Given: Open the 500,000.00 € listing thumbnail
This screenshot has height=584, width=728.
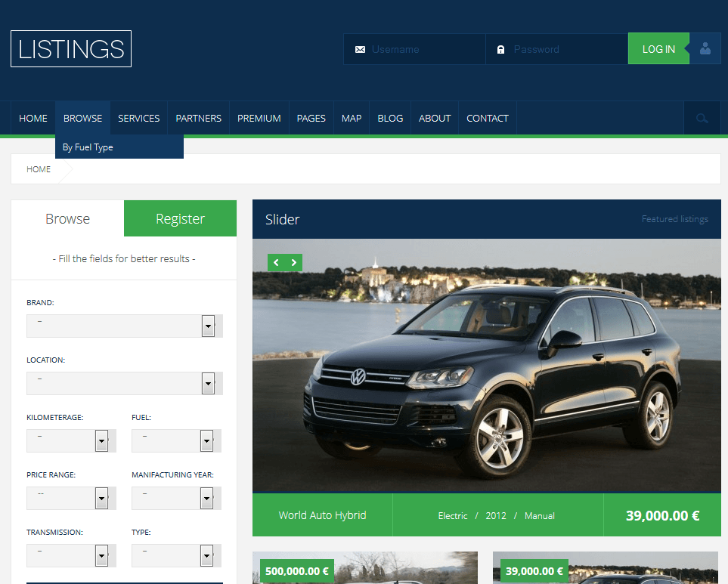Looking at the screenshot, I should click(x=365, y=568).
